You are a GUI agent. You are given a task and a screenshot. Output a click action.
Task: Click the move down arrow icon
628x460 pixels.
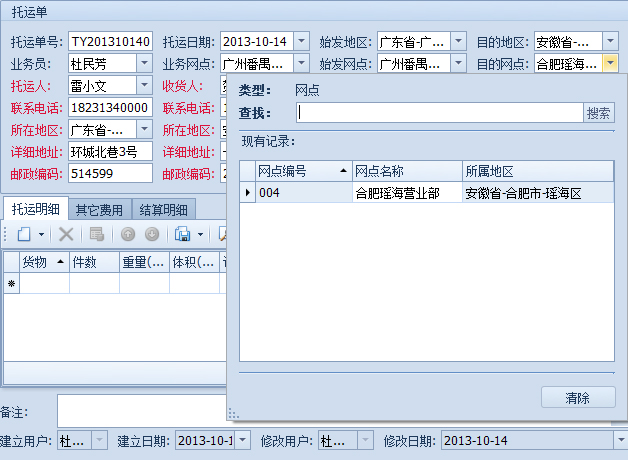152,234
